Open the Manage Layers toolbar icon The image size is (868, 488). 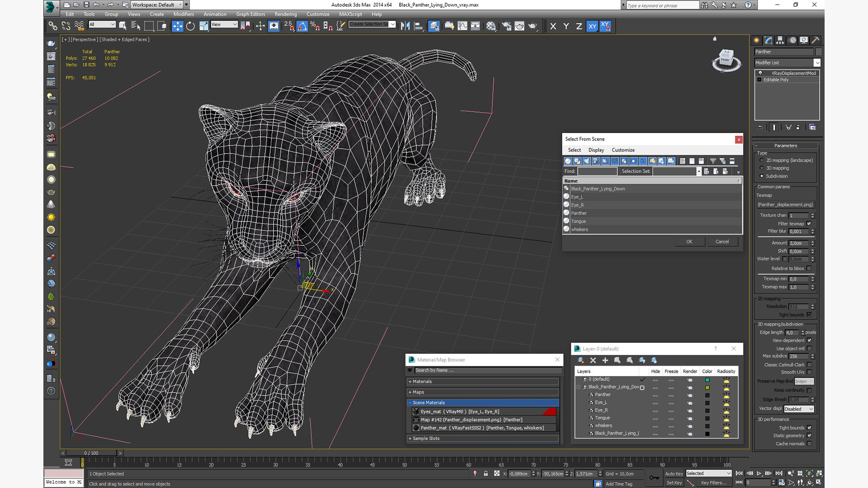click(x=434, y=26)
